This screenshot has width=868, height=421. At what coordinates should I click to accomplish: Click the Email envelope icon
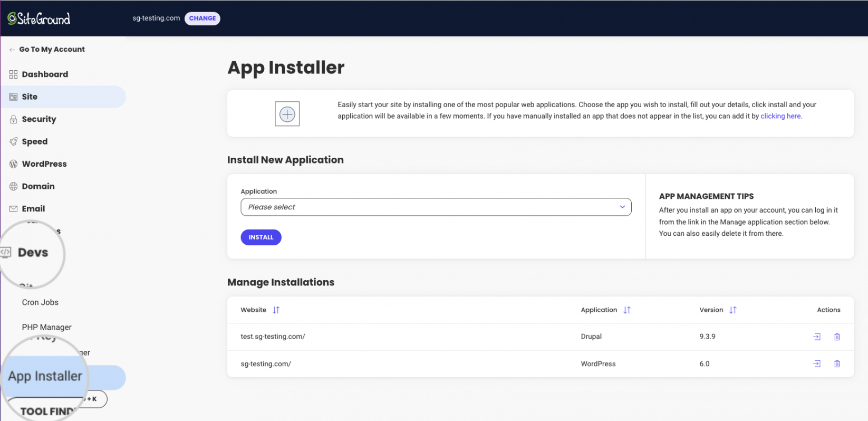coord(13,209)
